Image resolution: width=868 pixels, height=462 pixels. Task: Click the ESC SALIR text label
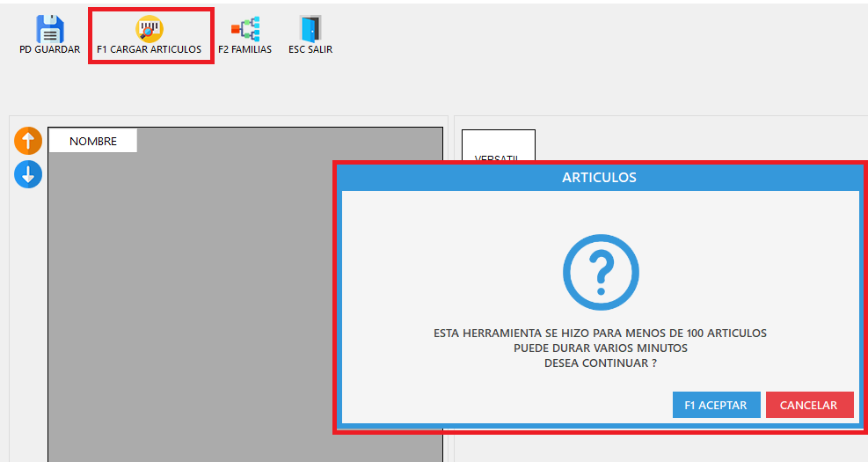point(310,50)
